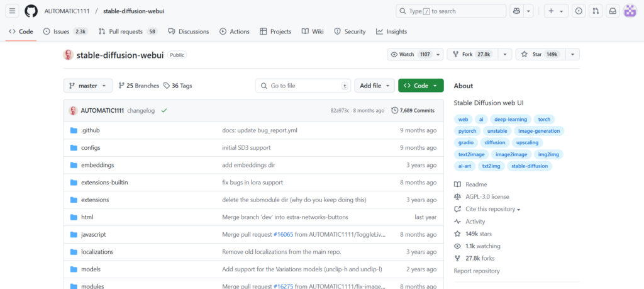The image size is (644, 289).
Task: View your pull requests header icon
Action: (596, 11)
